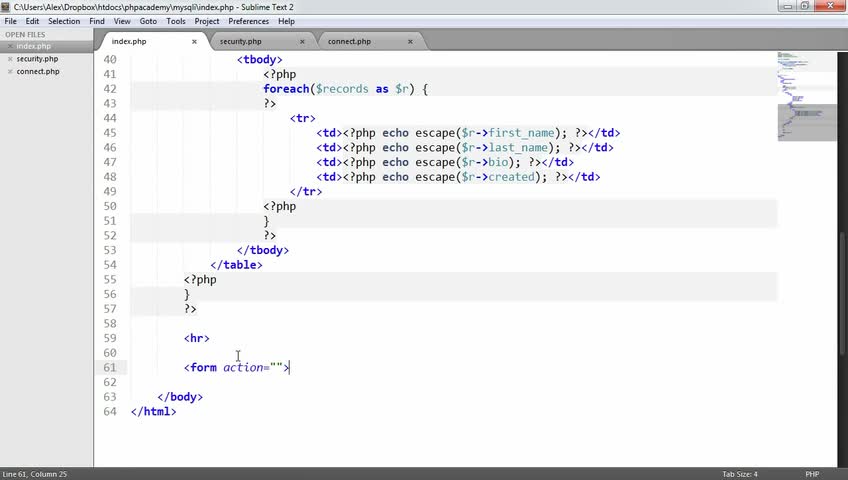
Task: Close connect.php from sidebar x icon
Action: tap(10, 71)
